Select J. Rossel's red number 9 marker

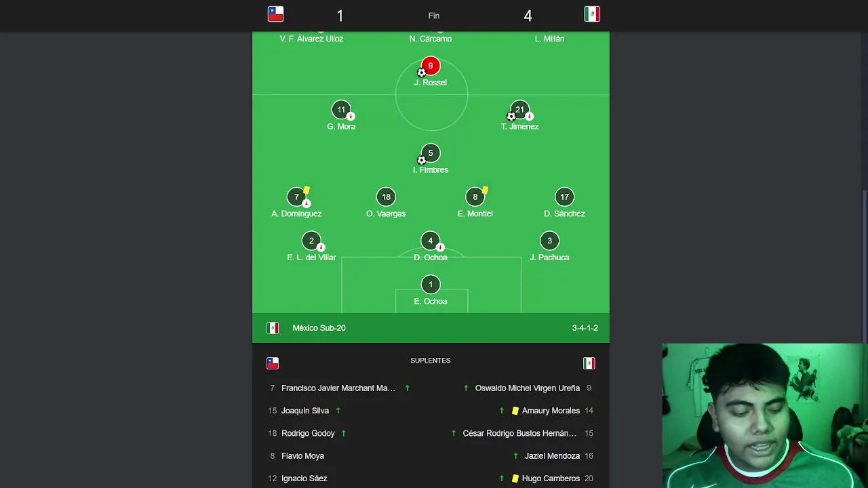coord(431,66)
